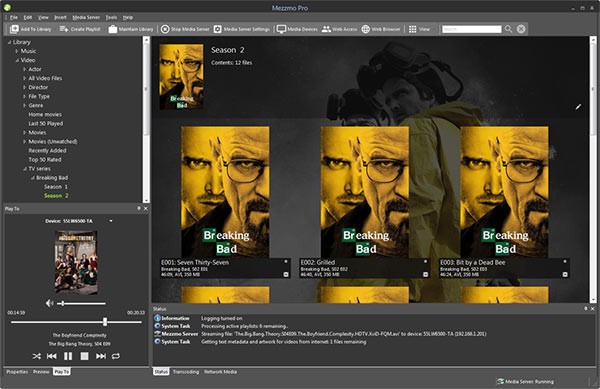600x389 pixels.
Task: Clear the search with X icon
Action: click(521, 29)
